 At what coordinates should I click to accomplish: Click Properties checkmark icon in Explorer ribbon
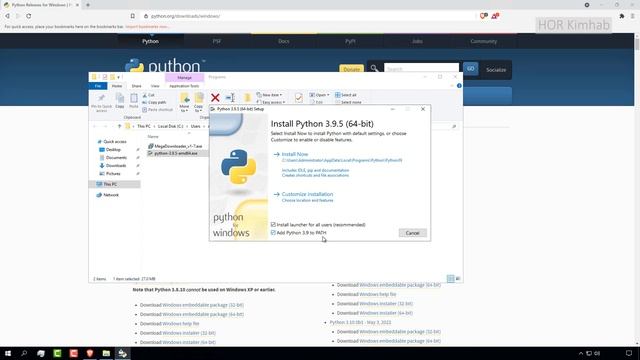click(x=299, y=98)
